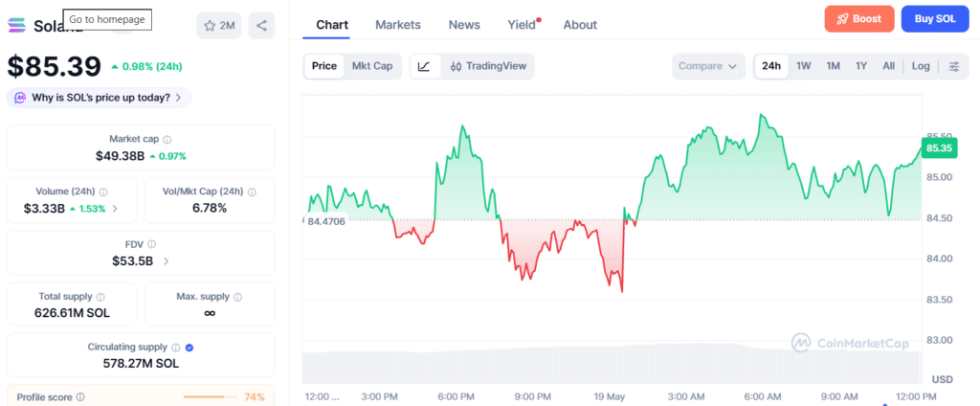Image resolution: width=980 pixels, height=406 pixels.
Task: Click the 6.78% Vol/Mkt Cap value
Action: 210,209
